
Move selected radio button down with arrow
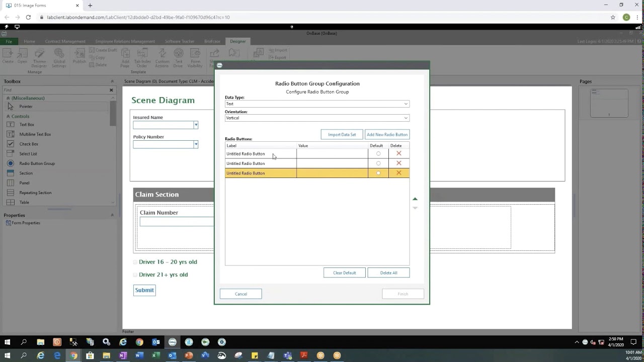tap(415, 208)
